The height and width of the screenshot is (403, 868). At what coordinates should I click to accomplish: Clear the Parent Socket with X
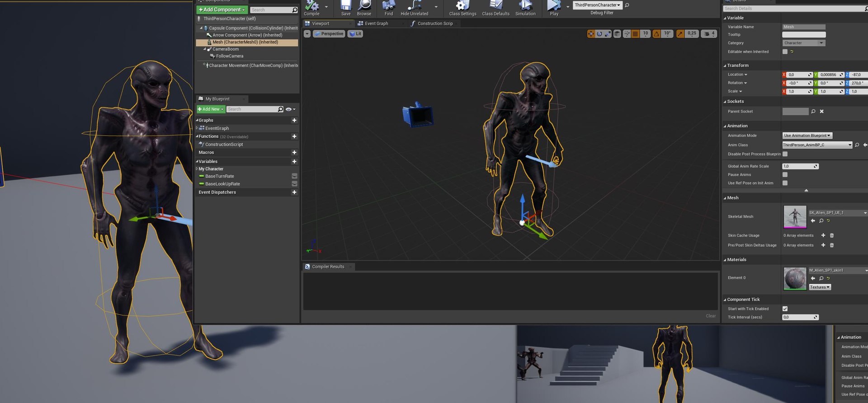pyautogui.click(x=822, y=112)
